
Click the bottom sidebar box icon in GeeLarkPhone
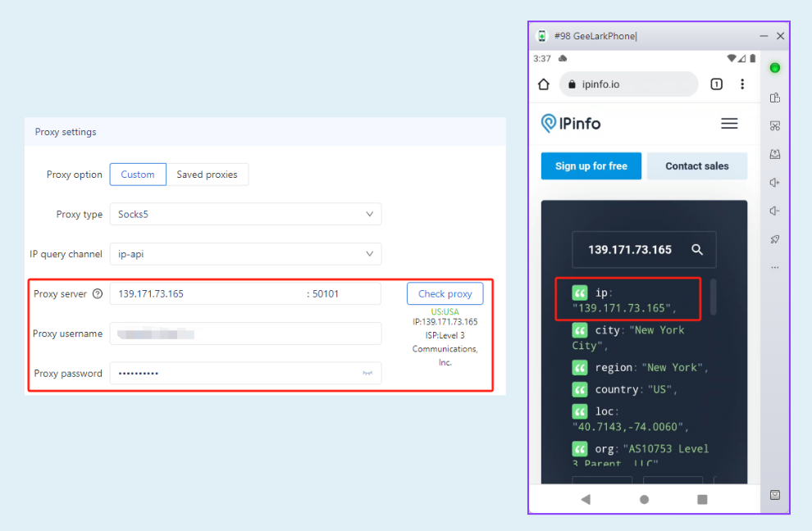click(x=775, y=495)
